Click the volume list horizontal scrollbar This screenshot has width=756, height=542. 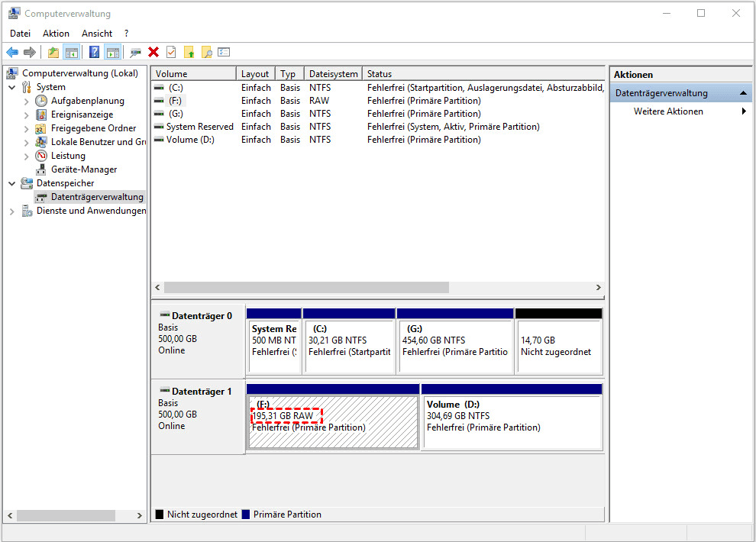coord(377,288)
